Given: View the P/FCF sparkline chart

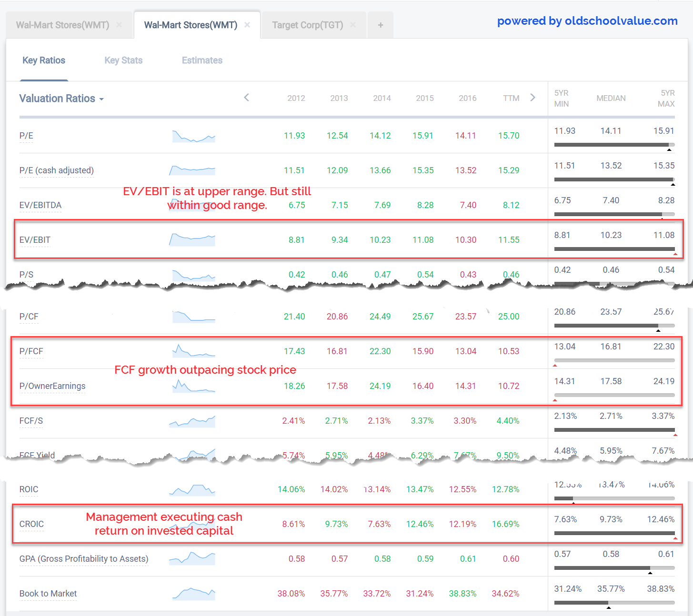Looking at the screenshot, I should (194, 351).
